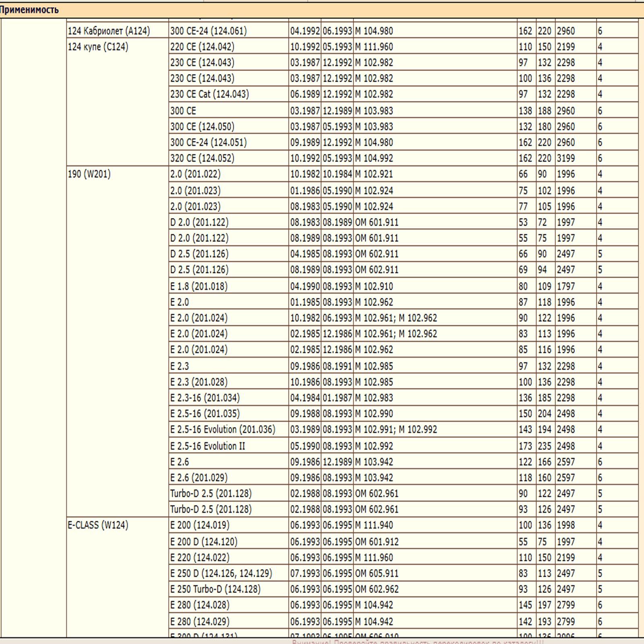Select the 190 (W201) model cell

pyautogui.click(x=118, y=341)
